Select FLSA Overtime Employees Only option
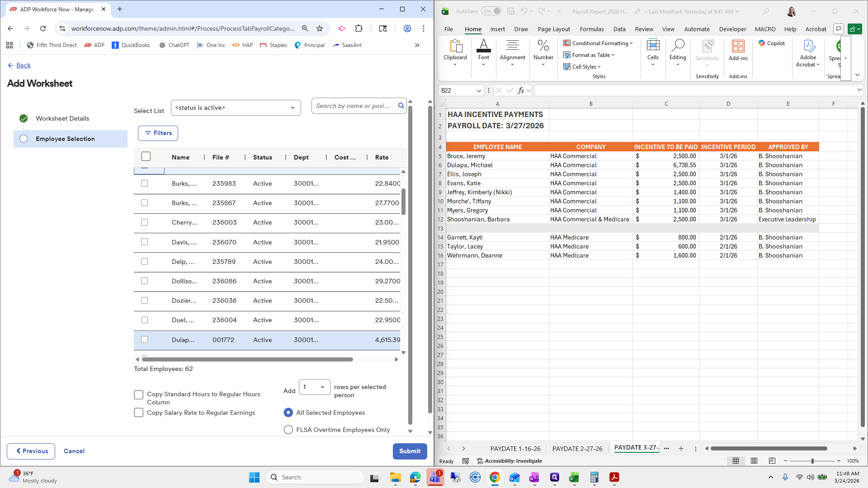 point(288,430)
